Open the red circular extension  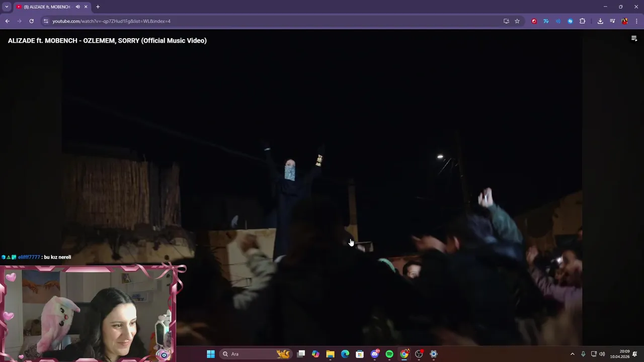(534, 21)
